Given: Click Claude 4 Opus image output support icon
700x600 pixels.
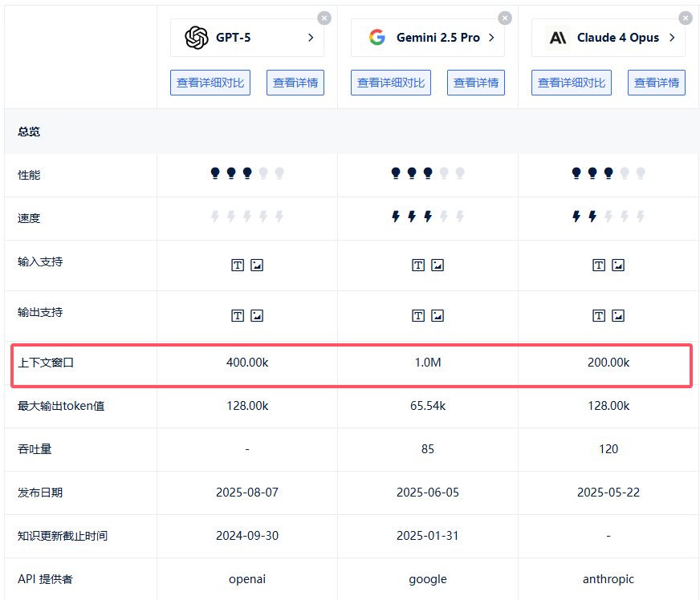Looking at the screenshot, I should coord(618,316).
